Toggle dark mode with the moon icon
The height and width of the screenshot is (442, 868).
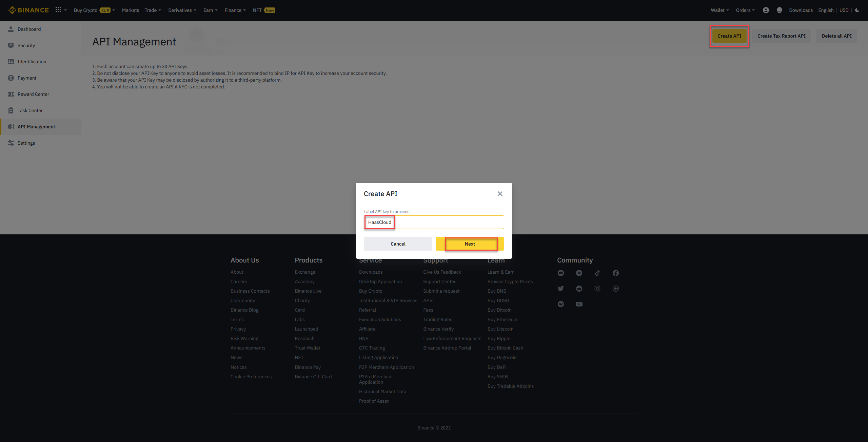coord(857,10)
